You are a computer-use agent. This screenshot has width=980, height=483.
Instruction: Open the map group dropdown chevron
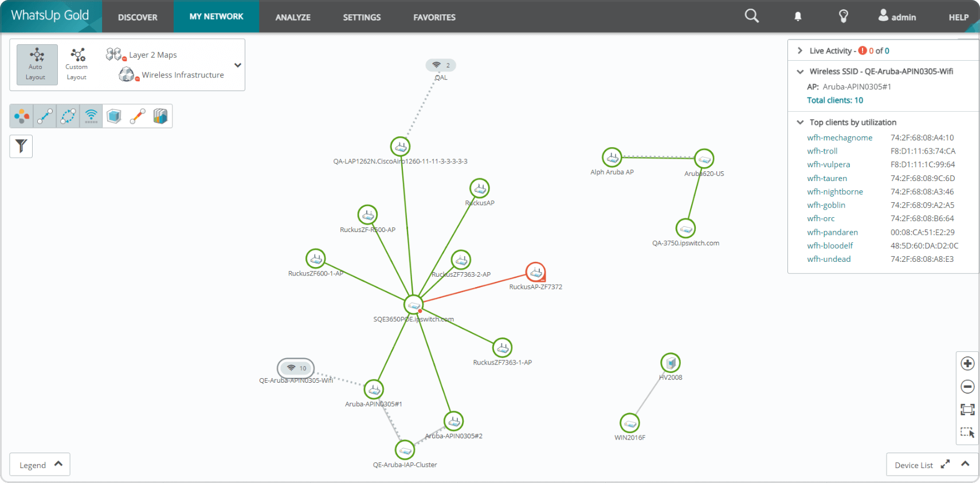coord(238,65)
